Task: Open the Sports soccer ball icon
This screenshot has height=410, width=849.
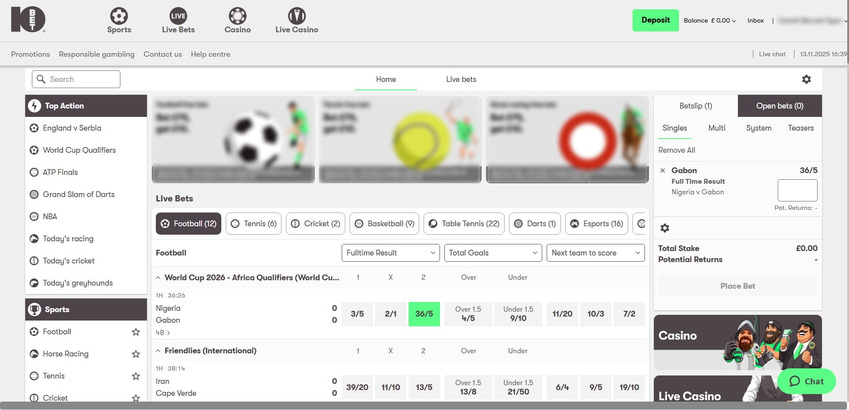Action: click(119, 15)
